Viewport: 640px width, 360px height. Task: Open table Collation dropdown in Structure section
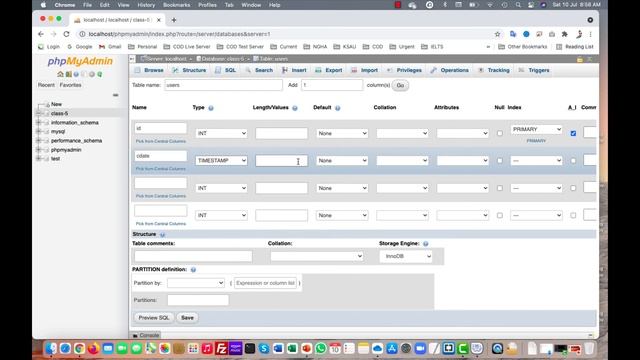point(317,256)
